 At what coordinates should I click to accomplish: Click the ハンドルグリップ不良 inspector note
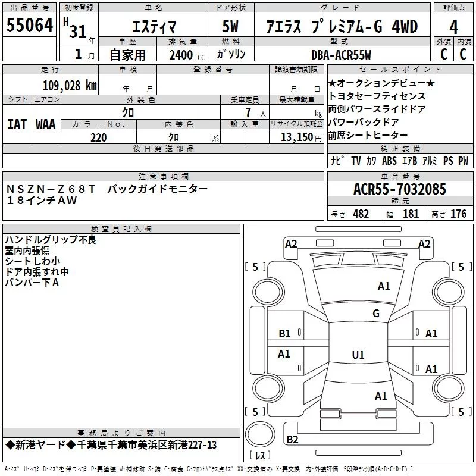click(x=51, y=240)
